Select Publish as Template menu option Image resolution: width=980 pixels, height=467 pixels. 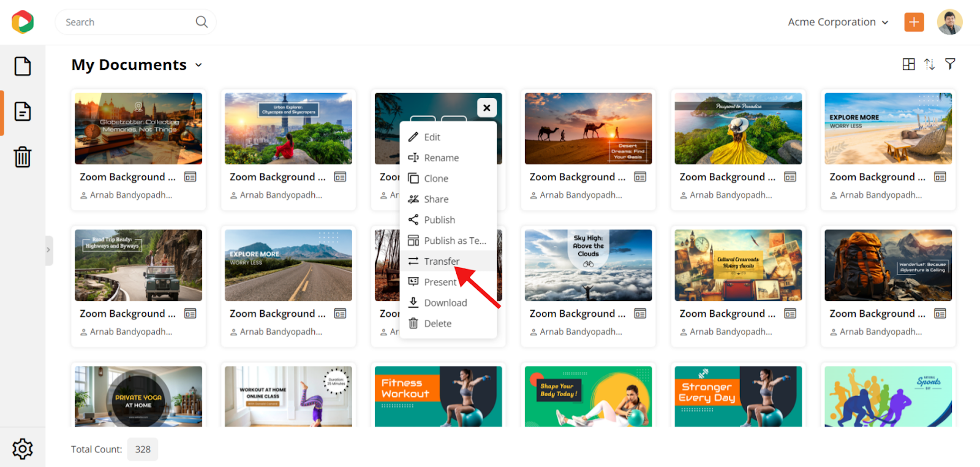[x=448, y=241]
